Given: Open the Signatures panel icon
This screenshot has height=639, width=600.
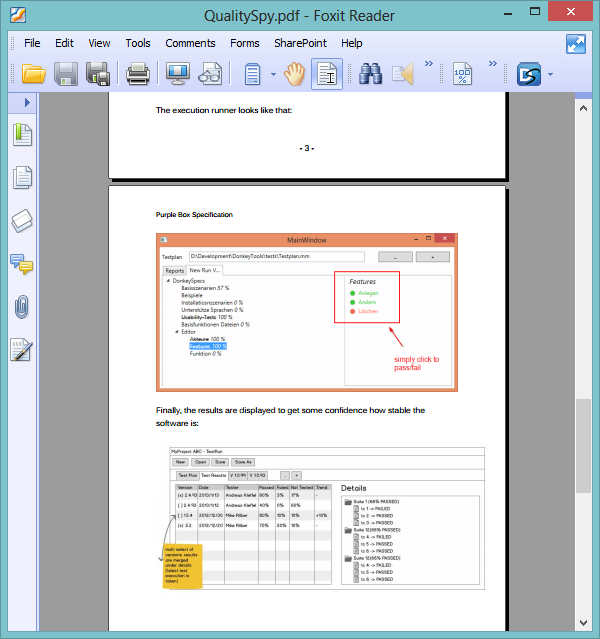Looking at the screenshot, I should [22, 350].
